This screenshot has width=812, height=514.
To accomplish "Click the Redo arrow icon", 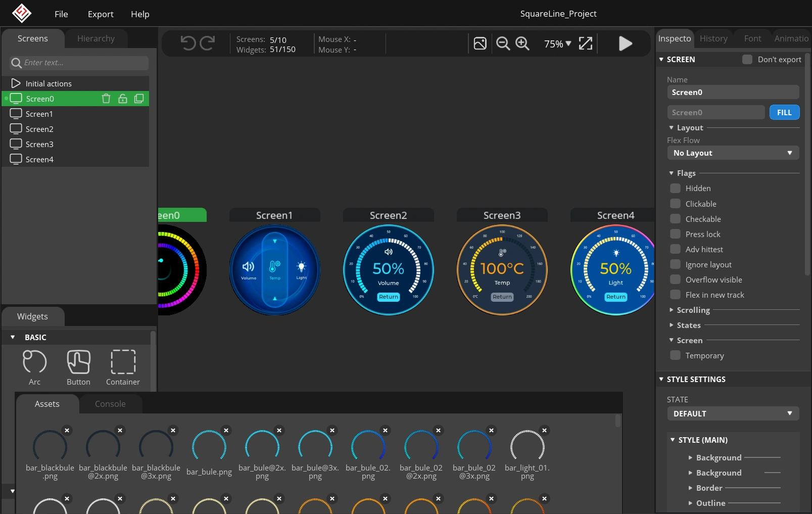I will click(207, 43).
